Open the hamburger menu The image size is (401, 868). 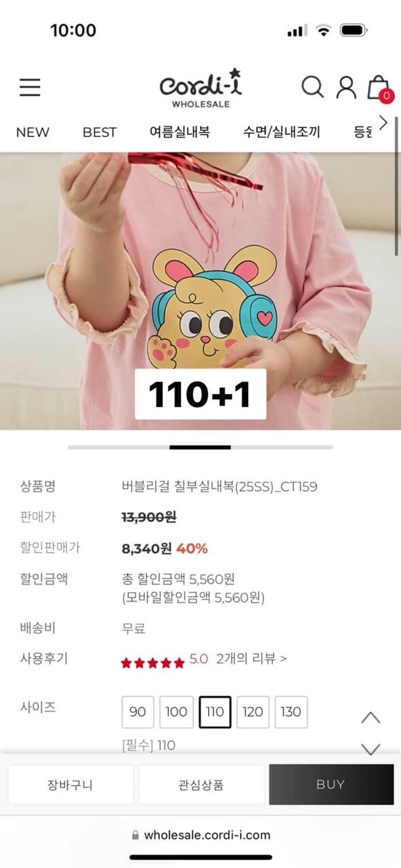(30, 87)
